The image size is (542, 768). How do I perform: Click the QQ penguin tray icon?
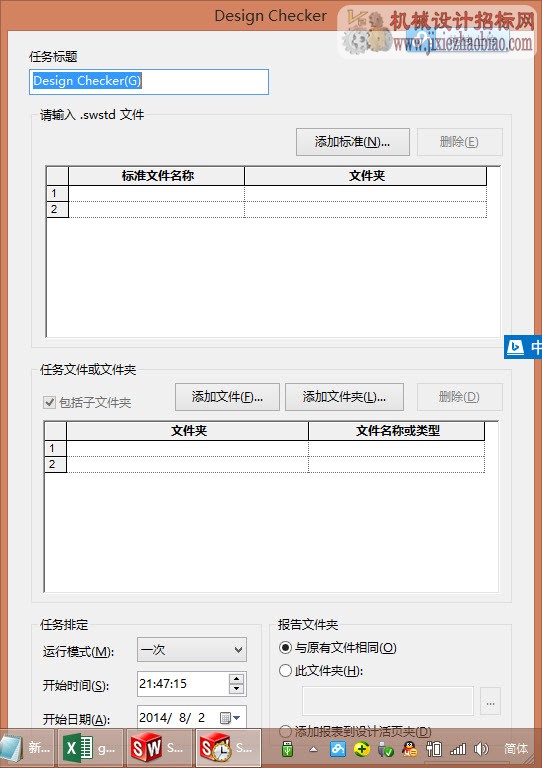409,749
